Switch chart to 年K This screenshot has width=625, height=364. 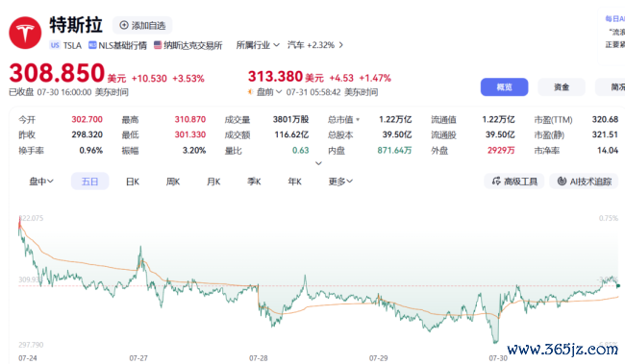294,182
